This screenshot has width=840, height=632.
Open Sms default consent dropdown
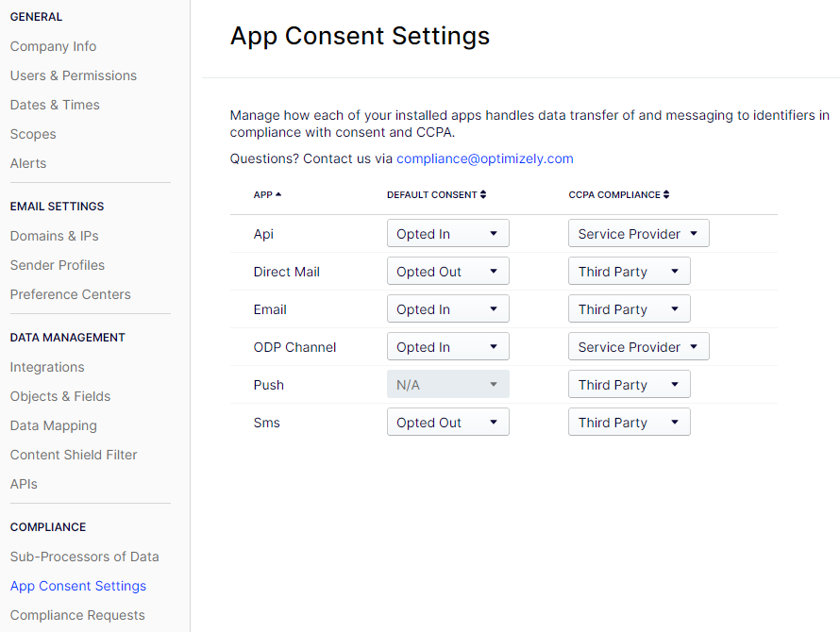click(448, 422)
